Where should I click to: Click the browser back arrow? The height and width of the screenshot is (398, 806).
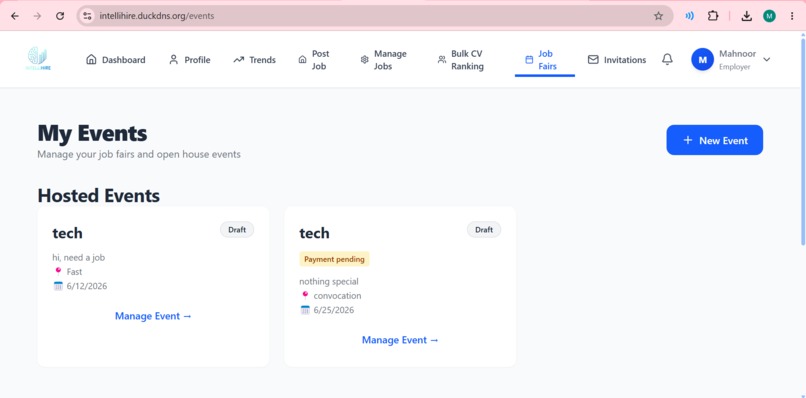coord(15,16)
